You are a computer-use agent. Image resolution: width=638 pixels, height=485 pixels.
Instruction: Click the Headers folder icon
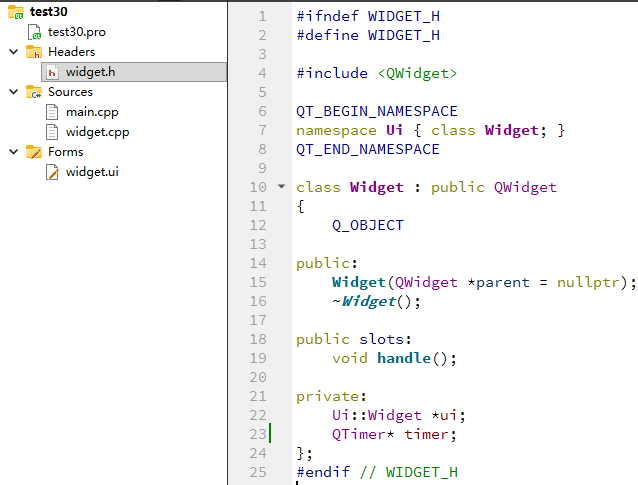[34, 52]
